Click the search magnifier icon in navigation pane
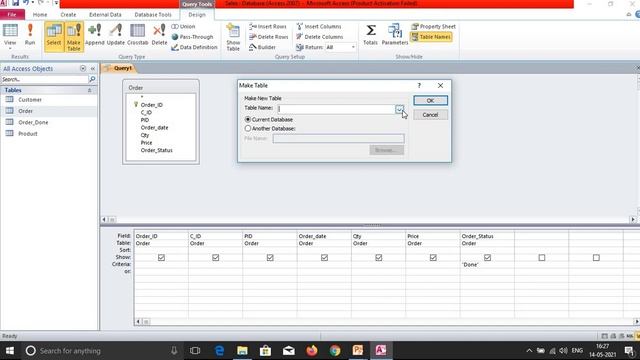Viewport: 640px width, 360px height. coord(93,79)
